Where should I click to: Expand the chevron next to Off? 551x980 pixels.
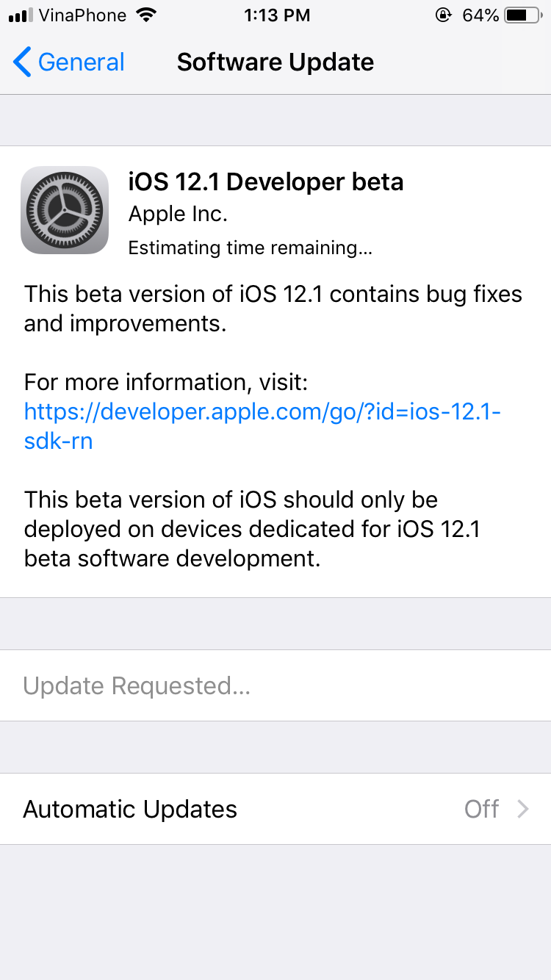(523, 809)
